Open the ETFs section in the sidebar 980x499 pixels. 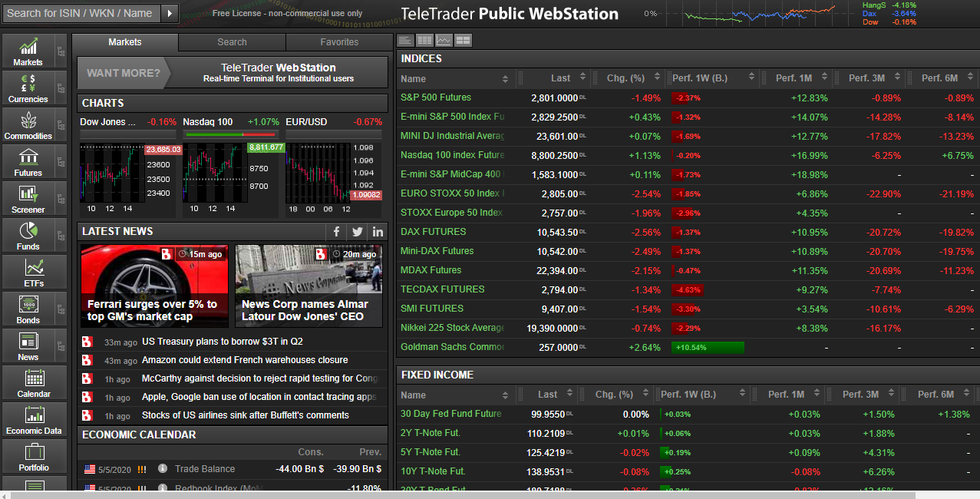tap(34, 273)
